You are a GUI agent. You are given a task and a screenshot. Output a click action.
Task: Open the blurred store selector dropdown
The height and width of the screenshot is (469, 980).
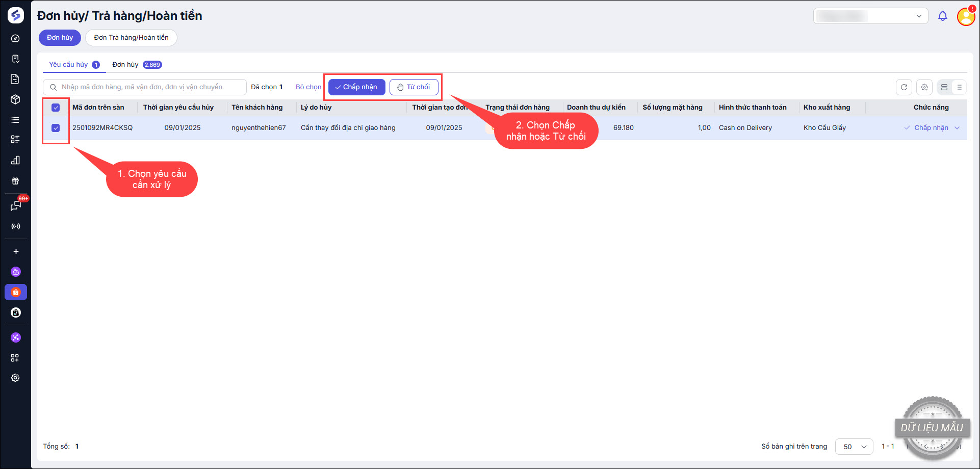[x=871, y=16]
